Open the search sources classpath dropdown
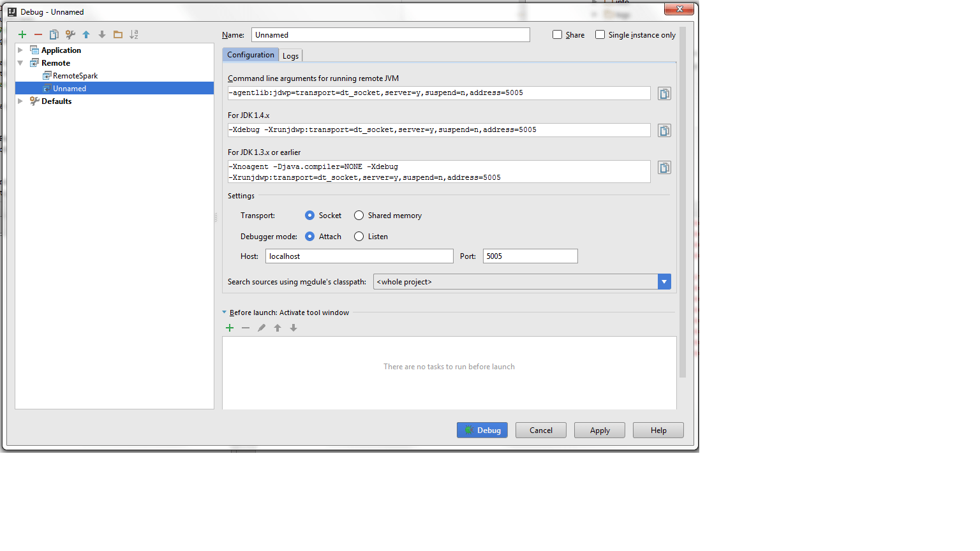 point(664,281)
